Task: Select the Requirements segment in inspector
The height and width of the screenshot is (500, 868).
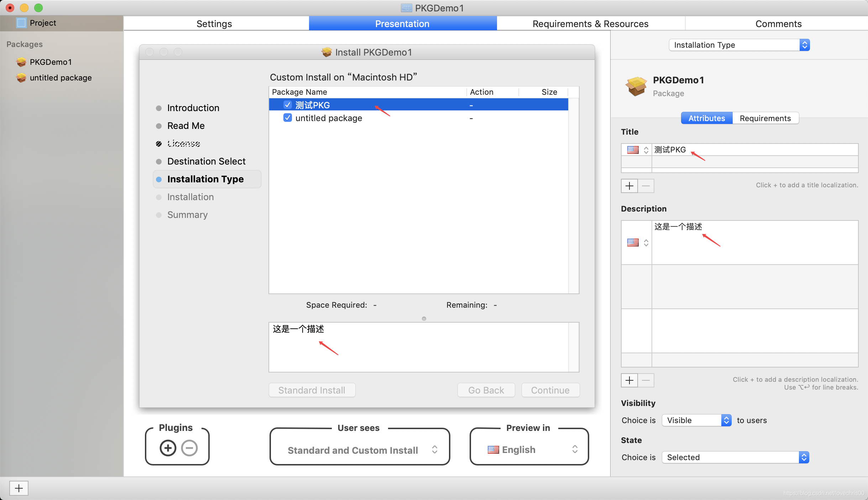Action: pos(765,118)
